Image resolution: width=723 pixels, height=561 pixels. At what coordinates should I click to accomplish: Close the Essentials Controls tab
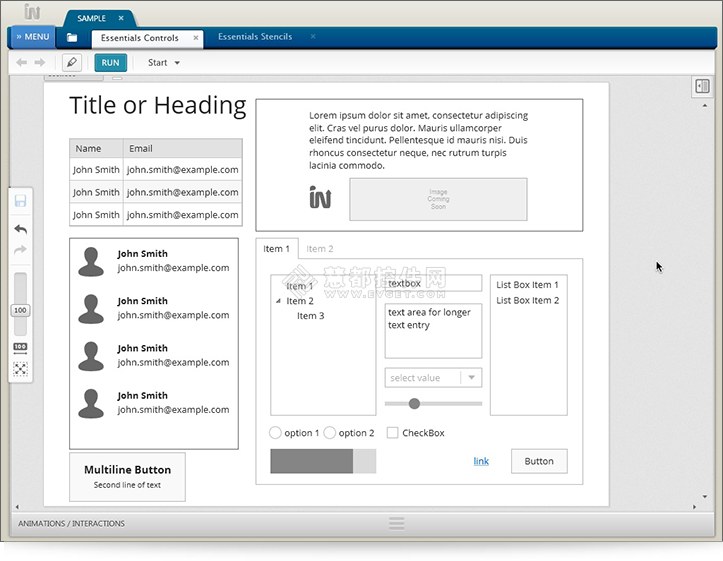pos(196,38)
